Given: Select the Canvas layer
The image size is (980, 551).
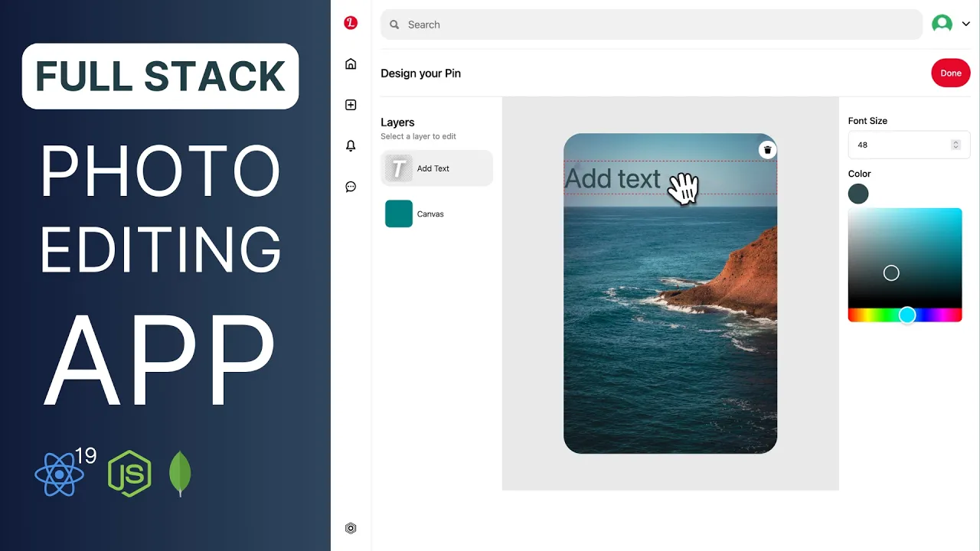Looking at the screenshot, I should pyautogui.click(x=436, y=214).
